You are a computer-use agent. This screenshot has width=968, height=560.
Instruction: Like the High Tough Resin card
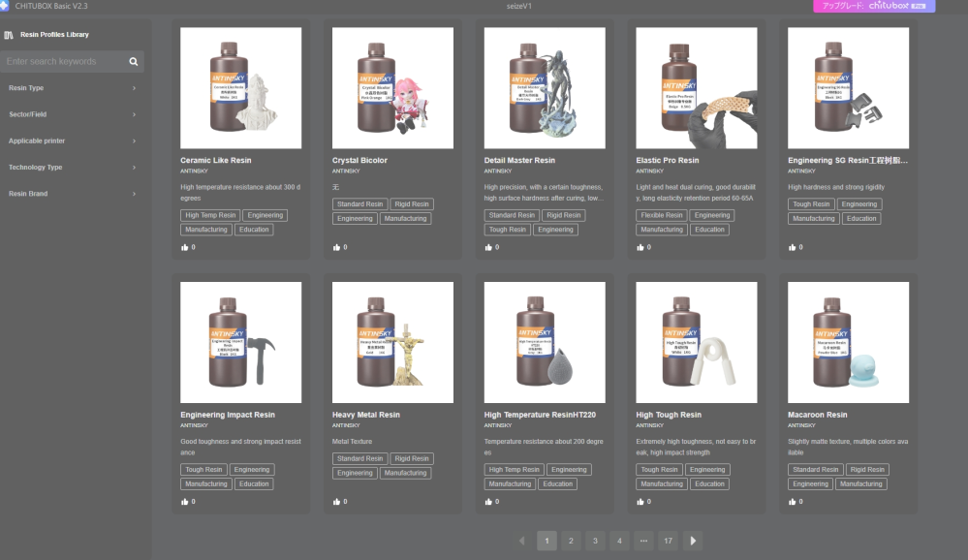pos(640,502)
